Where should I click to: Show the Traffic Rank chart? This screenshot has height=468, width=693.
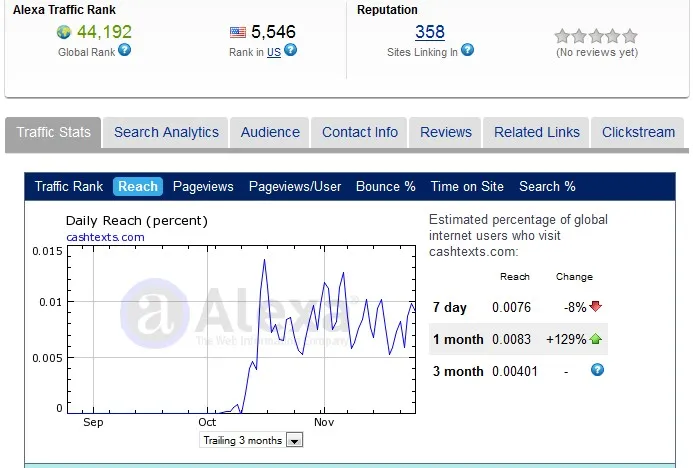point(69,186)
